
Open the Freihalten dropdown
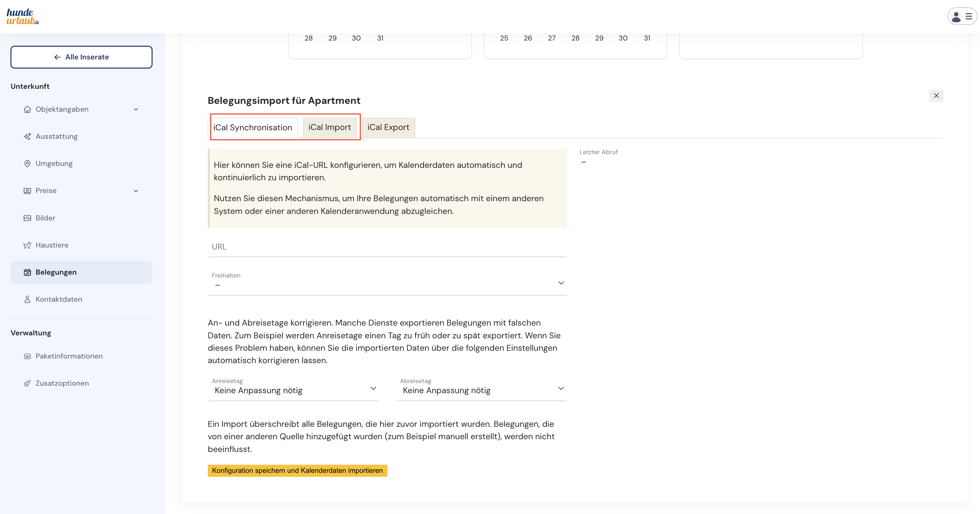click(x=387, y=282)
